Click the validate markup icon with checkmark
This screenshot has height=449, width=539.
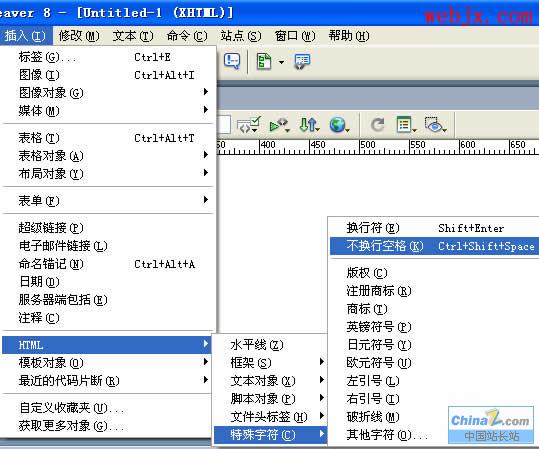coord(249,124)
